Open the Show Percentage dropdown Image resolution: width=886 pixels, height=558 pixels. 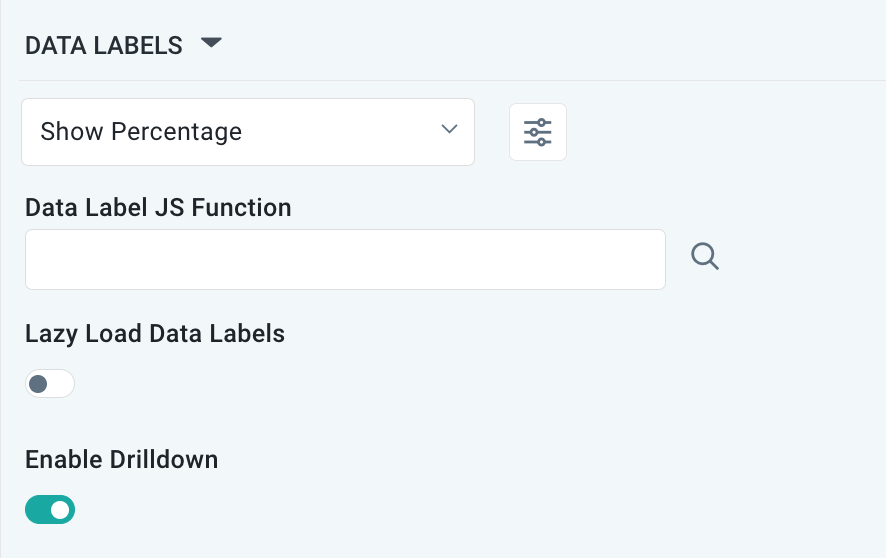point(247,132)
